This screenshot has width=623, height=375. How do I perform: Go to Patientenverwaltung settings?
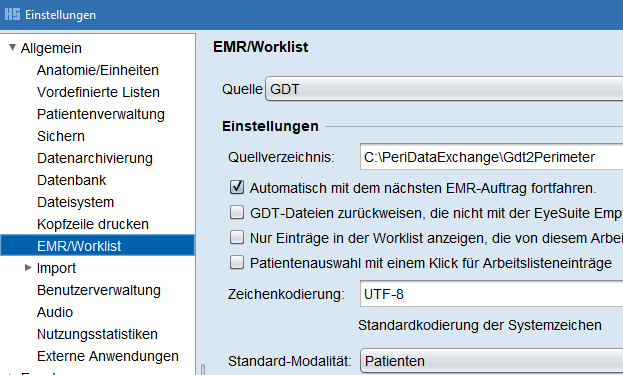[101, 114]
